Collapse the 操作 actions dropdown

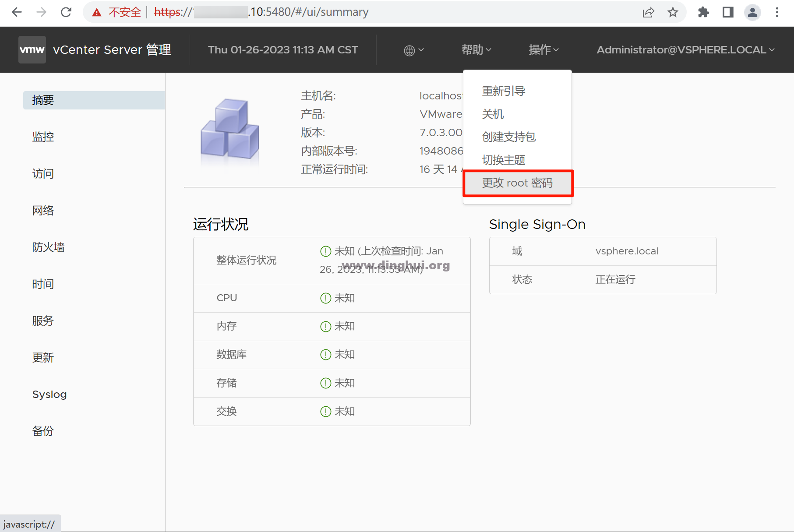[543, 50]
